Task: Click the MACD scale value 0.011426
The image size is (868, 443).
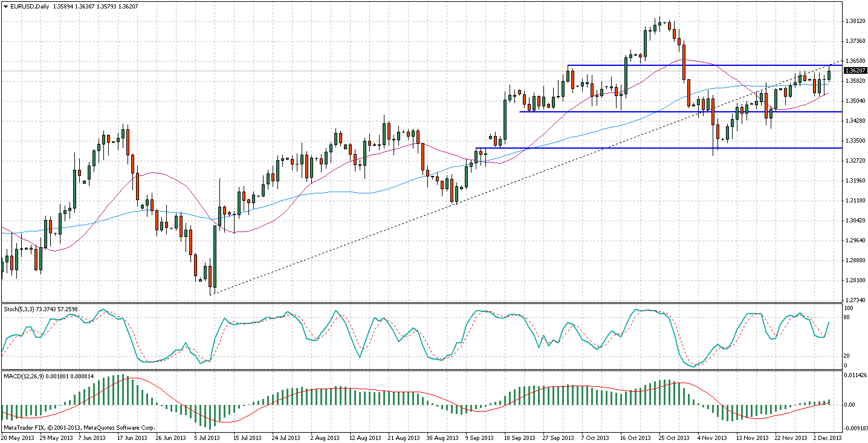Action: (x=855, y=375)
